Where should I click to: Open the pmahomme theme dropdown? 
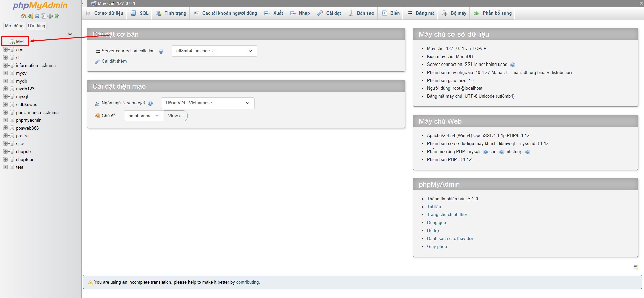[x=143, y=116]
